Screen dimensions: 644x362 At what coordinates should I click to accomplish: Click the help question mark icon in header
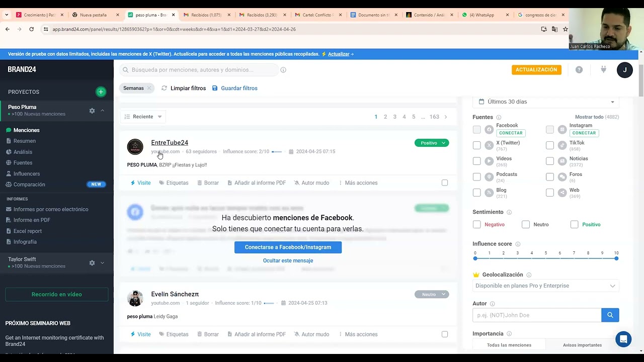(x=579, y=70)
